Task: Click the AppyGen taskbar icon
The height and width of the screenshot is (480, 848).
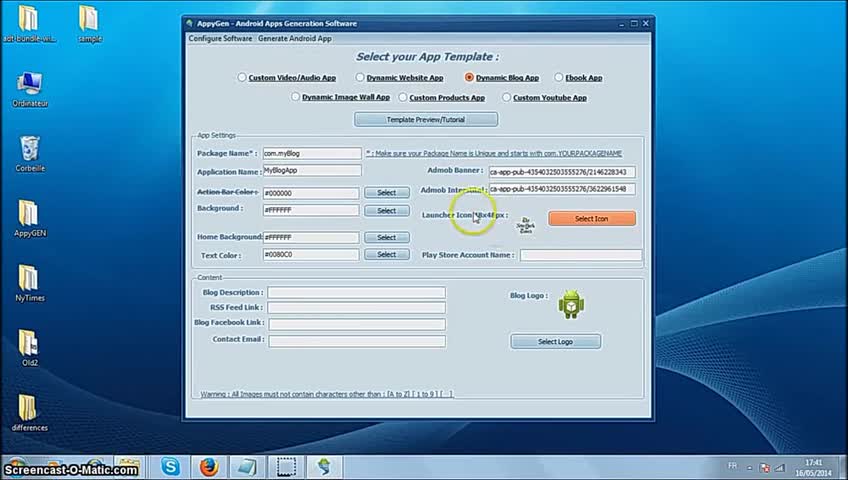Action: (324, 466)
